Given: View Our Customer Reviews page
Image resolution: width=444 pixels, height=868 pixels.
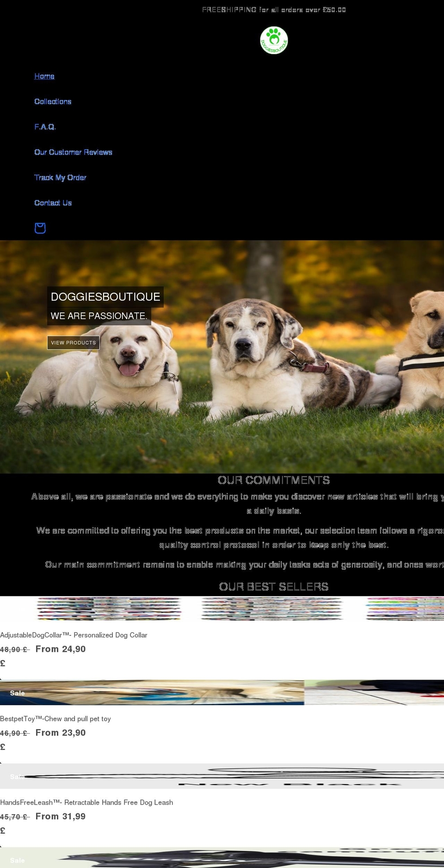Looking at the screenshot, I should 73,152.
